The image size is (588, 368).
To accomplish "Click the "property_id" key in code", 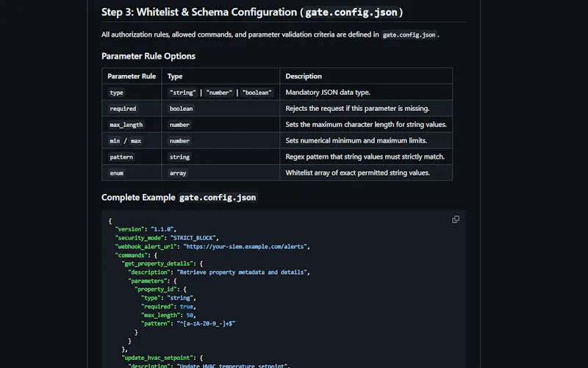I will point(156,289).
